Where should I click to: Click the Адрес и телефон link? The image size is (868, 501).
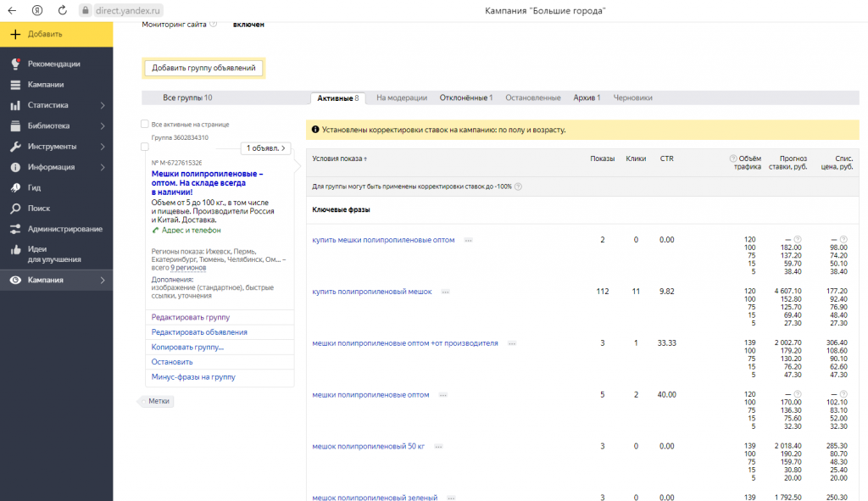(x=191, y=231)
